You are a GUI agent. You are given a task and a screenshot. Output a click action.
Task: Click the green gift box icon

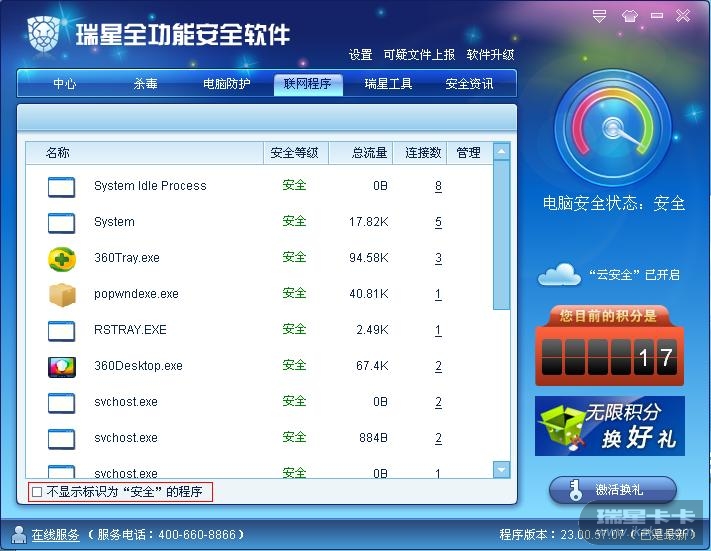pyautogui.click(x=560, y=426)
